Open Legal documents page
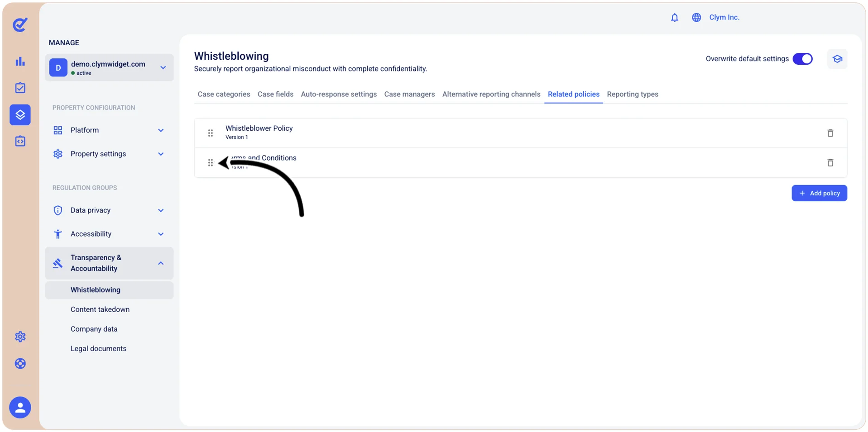 click(98, 348)
